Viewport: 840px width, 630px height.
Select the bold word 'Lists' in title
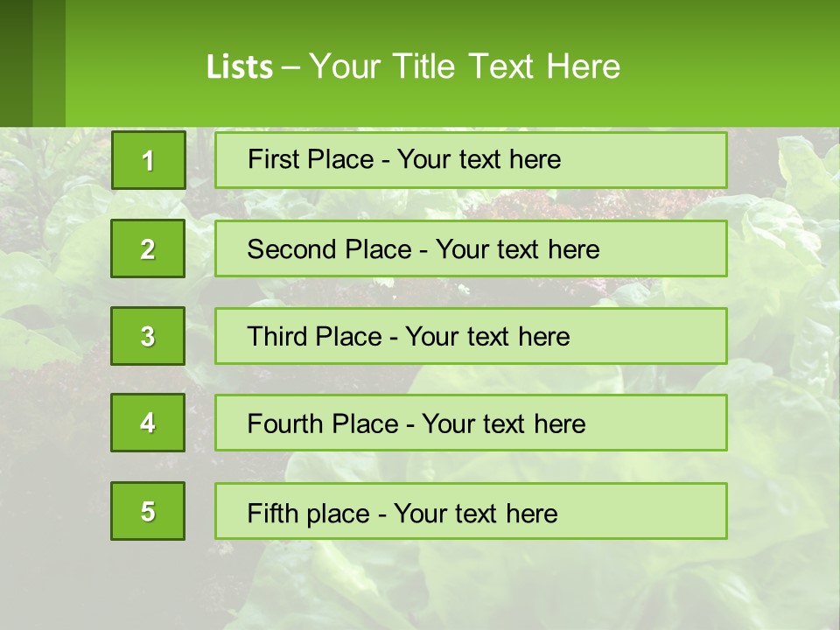point(240,67)
